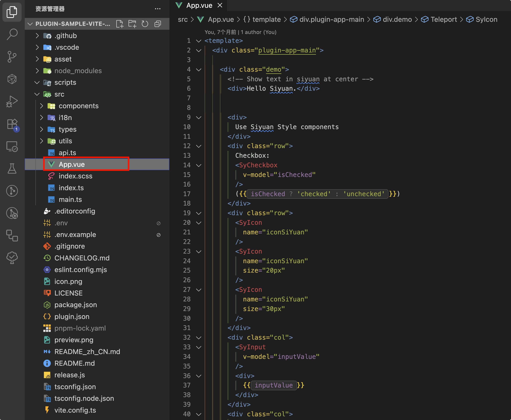Open the Remote Explorer view
The image size is (511, 420).
coord(12,146)
